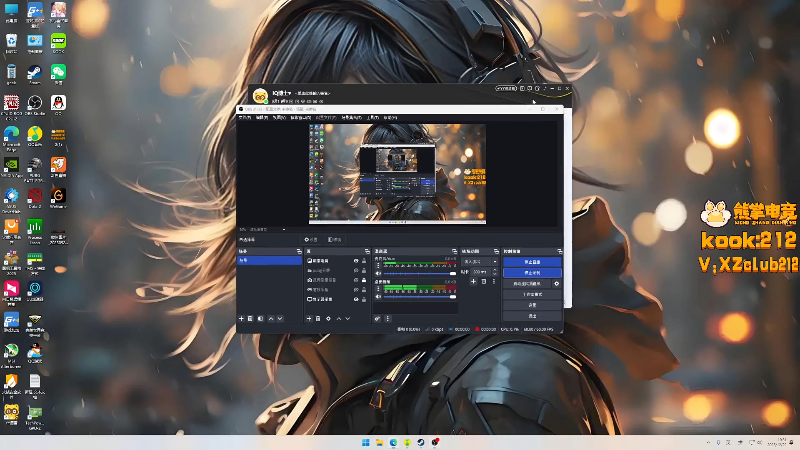Decrease the transition duration value
Viewport: 800px width, 450px height.
tap(494, 274)
